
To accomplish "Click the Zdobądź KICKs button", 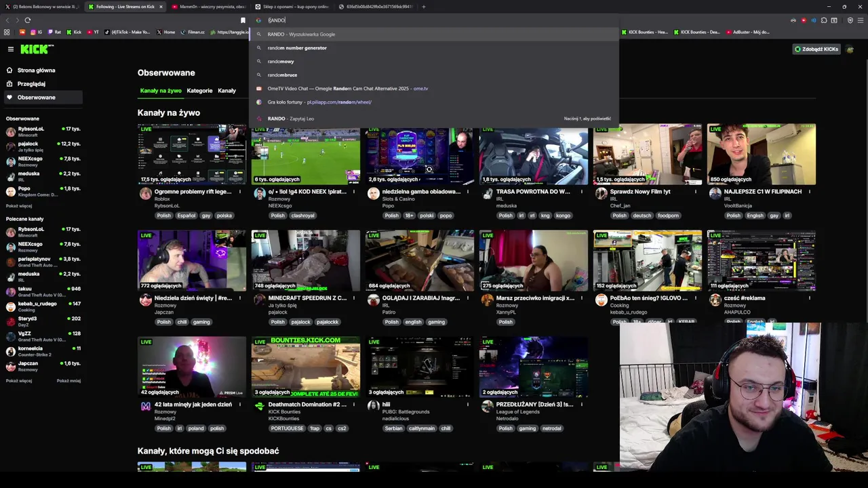I will (x=816, y=49).
